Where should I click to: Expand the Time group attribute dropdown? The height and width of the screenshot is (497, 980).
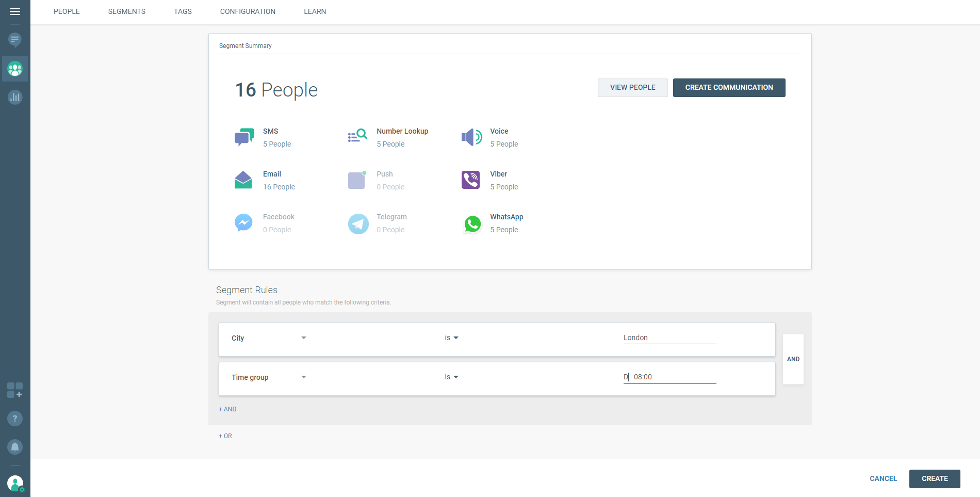(x=304, y=377)
